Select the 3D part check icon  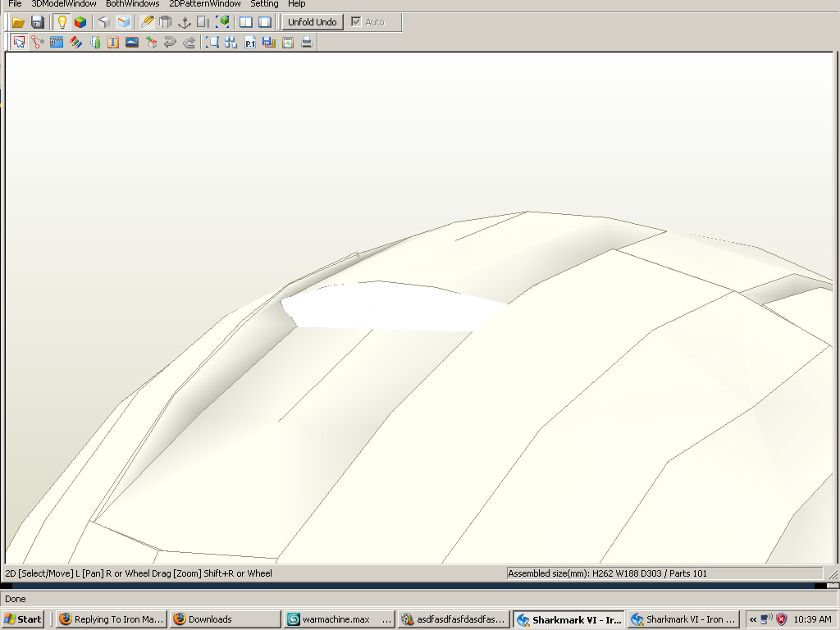(x=151, y=42)
